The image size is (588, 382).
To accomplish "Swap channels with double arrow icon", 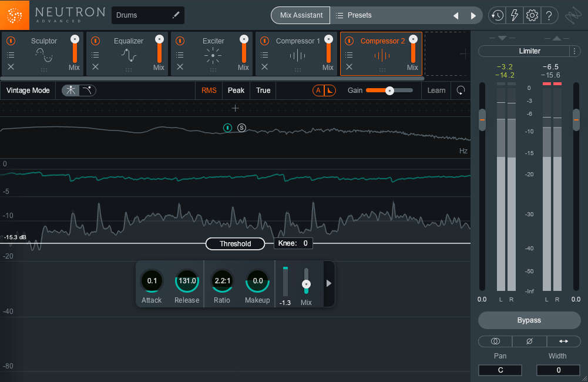I will coord(563,341).
